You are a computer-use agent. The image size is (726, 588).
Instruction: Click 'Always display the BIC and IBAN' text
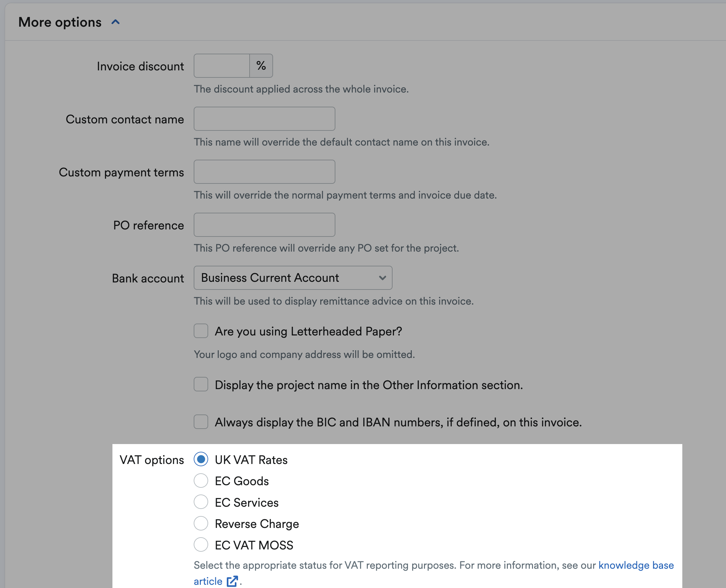coord(399,423)
